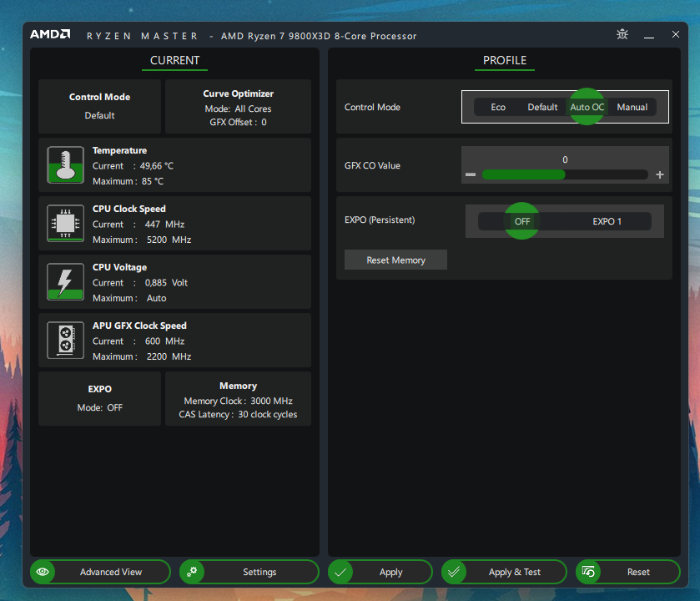Switch control mode to Manual
Viewport: 700px width, 601px height.
tap(632, 107)
